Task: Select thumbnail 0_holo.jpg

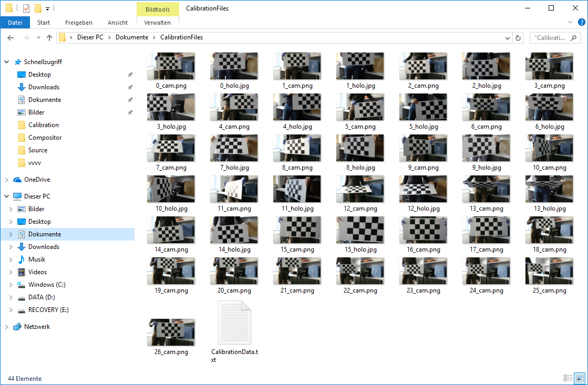Action: point(234,66)
